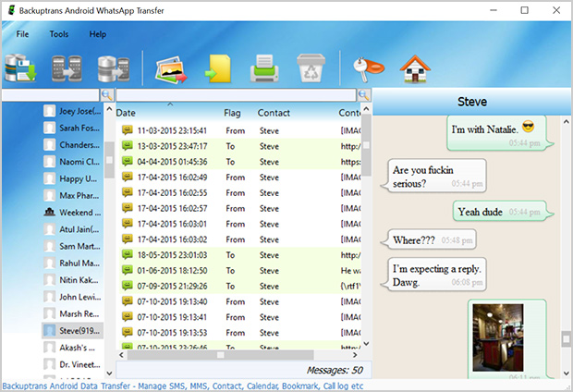
Task: Select message row 07-10-2015 19:13:40
Action: [240, 301]
